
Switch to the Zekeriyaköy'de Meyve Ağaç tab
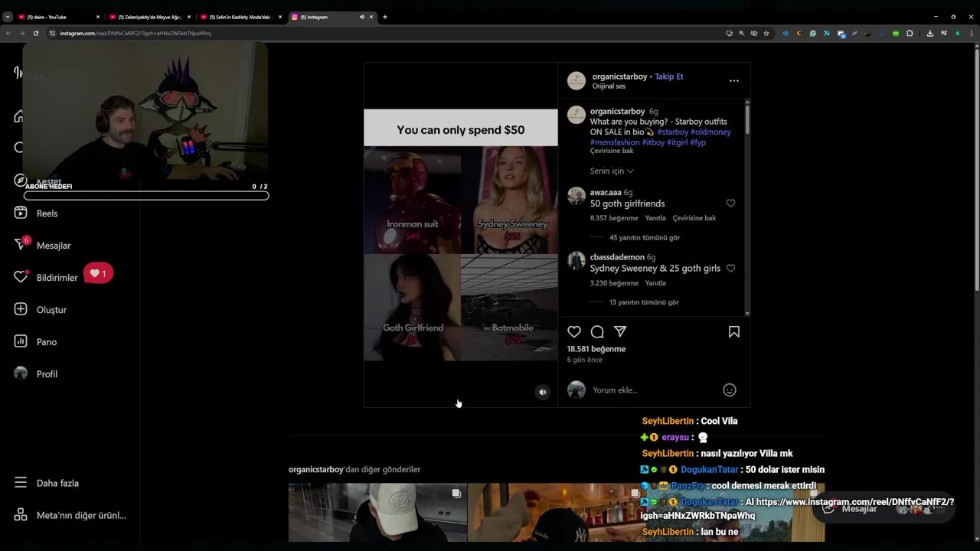149,17
